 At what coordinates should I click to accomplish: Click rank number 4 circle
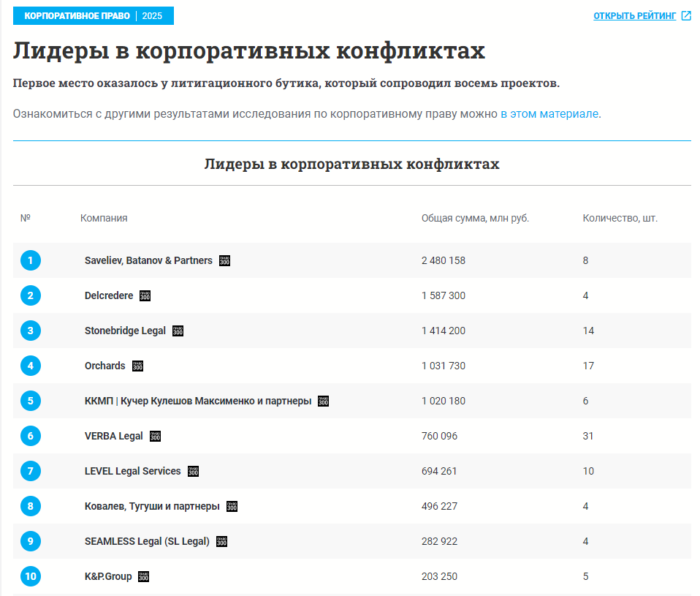click(x=31, y=366)
